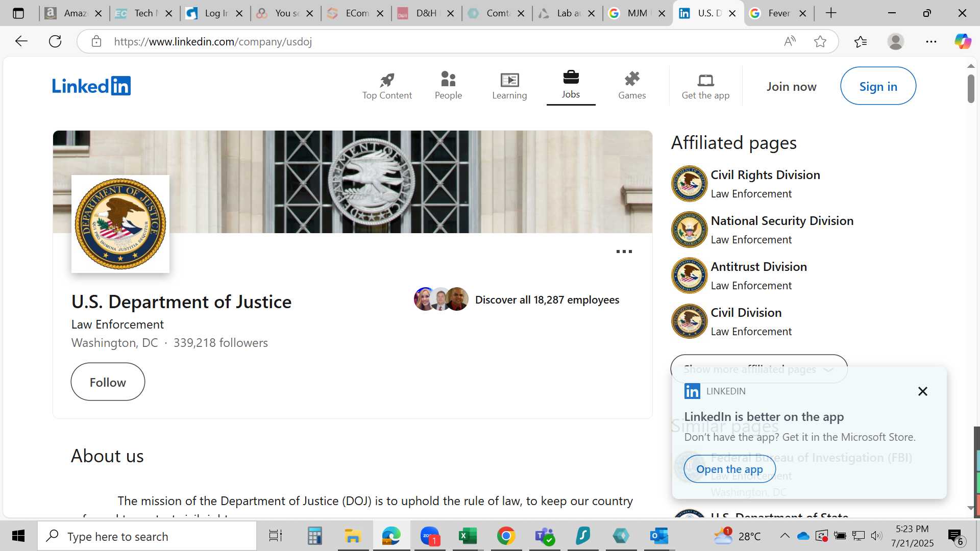Open the Games puzzle icon
Viewport: 980px width, 551px height.
(x=632, y=79)
